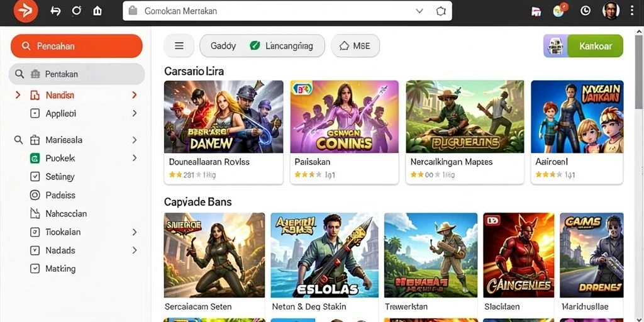Click the clock history icon in top bar

coord(586,11)
